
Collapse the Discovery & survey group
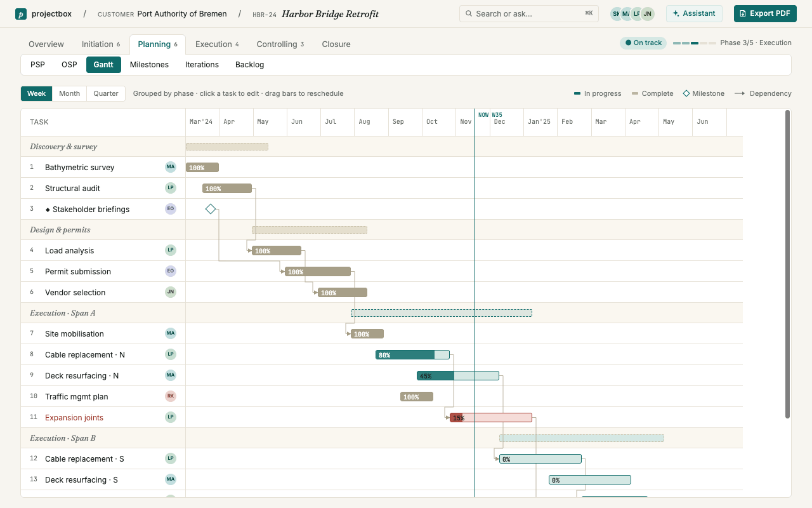[63, 147]
